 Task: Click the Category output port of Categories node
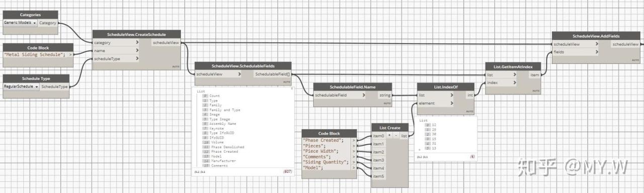(x=48, y=23)
